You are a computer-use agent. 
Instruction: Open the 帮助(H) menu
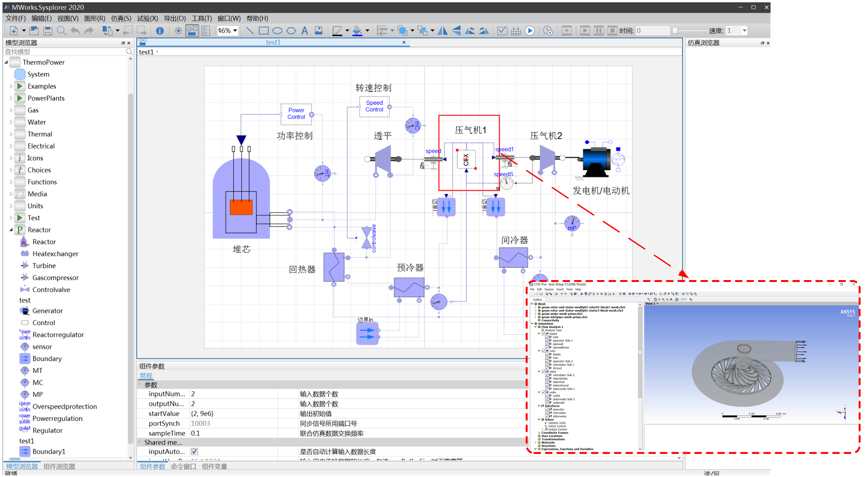pyautogui.click(x=257, y=18)
